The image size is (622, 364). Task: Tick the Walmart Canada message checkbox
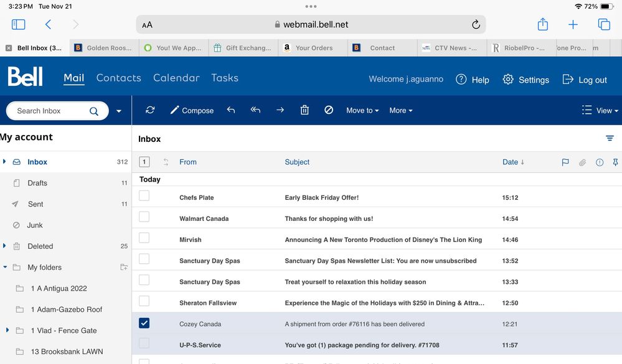point(144,217)
